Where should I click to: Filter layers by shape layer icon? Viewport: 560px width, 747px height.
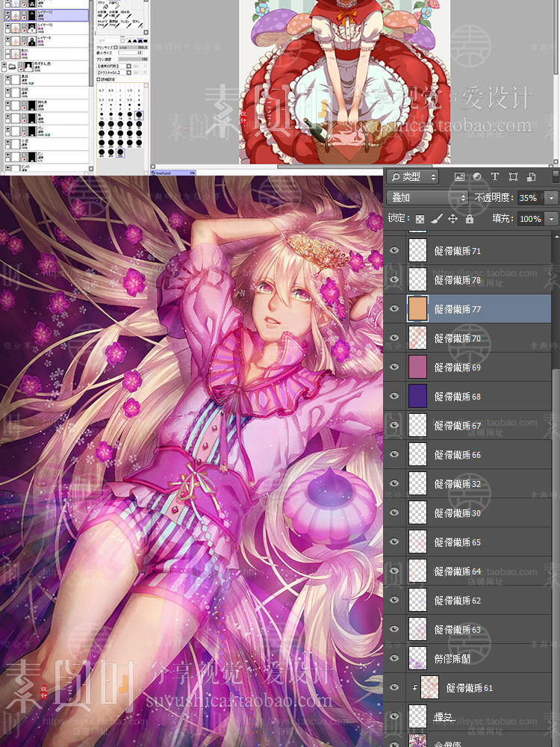(x=513, y=177)
